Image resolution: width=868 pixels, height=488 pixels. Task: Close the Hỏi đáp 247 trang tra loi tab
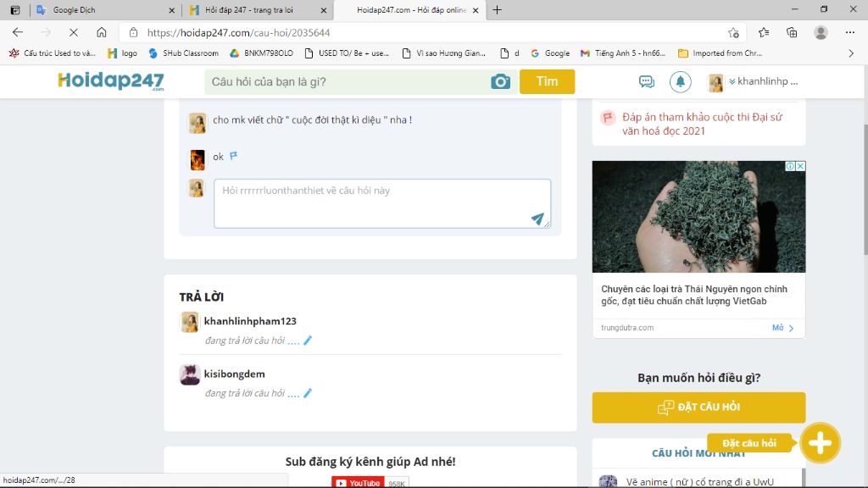[x=323, y=10]
